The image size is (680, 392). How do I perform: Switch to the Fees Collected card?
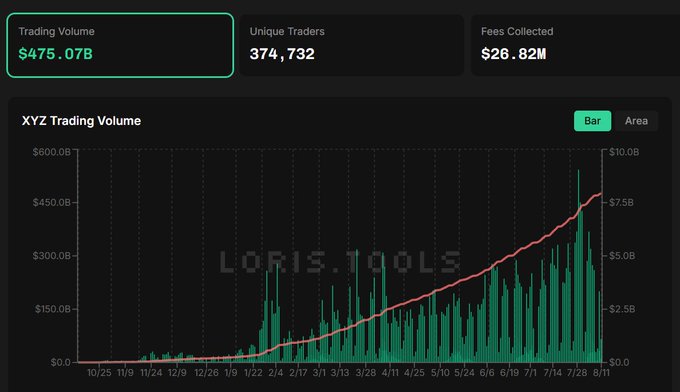[575, 45]
